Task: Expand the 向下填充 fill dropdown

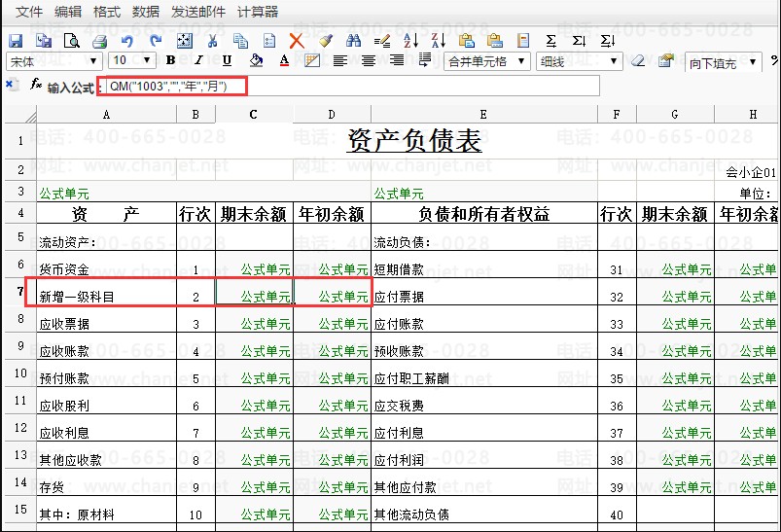Action: pyautogui.click(x=724, y=62)
